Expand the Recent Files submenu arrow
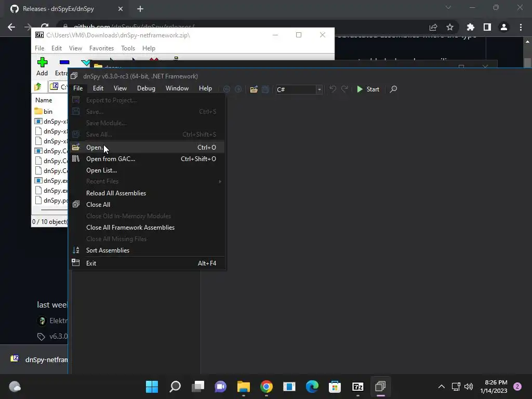 220,181
